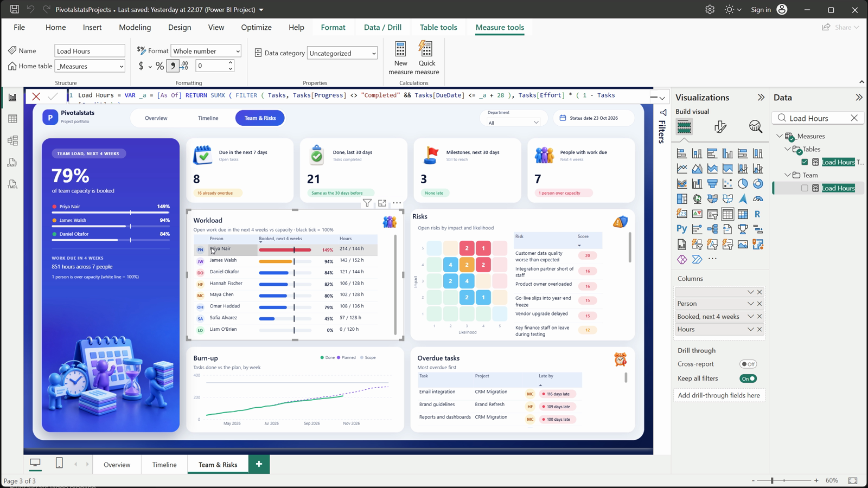The width and height of the screenshot is (868, 488).
Task: Add a new page with plus button
Action: (x=259, y=464)
